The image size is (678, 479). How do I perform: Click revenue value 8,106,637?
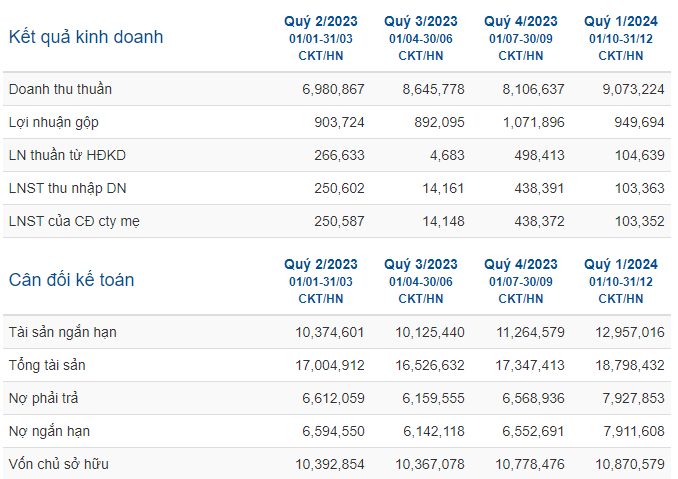(x=533, y=89)
